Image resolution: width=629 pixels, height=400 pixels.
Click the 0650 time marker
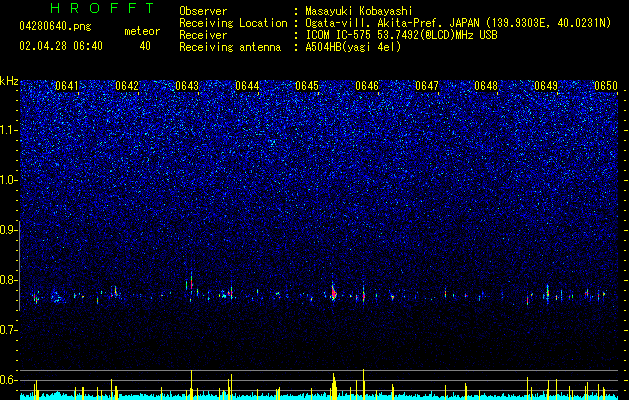[606, 86]
